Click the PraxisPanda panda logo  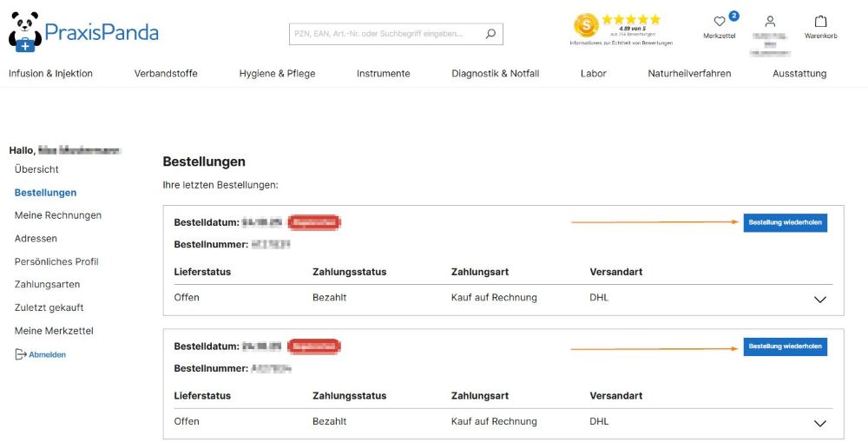click(x=26, y=32)
